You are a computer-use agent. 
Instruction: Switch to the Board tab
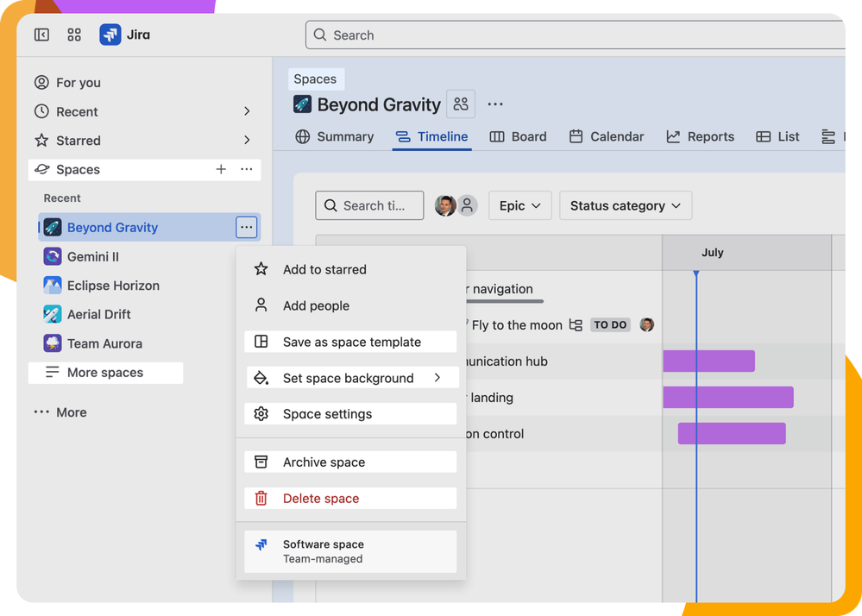tap(518, 137)
